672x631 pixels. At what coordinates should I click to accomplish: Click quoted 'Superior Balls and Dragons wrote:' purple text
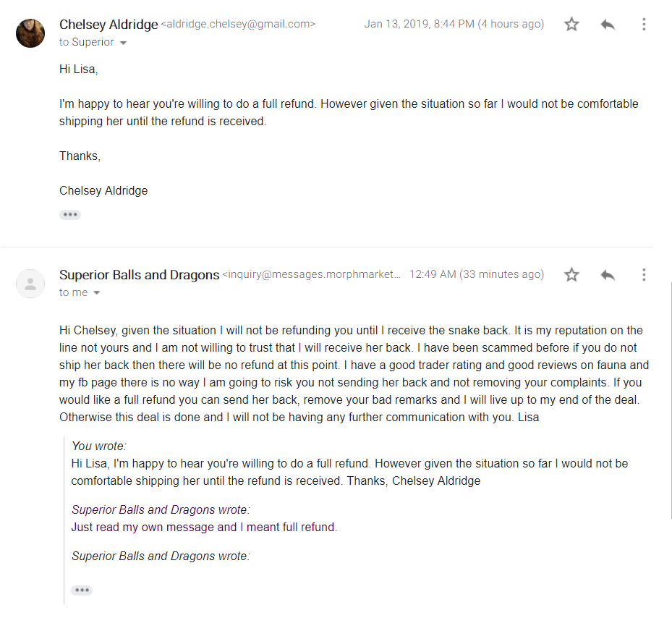click(x=161, y=509)
